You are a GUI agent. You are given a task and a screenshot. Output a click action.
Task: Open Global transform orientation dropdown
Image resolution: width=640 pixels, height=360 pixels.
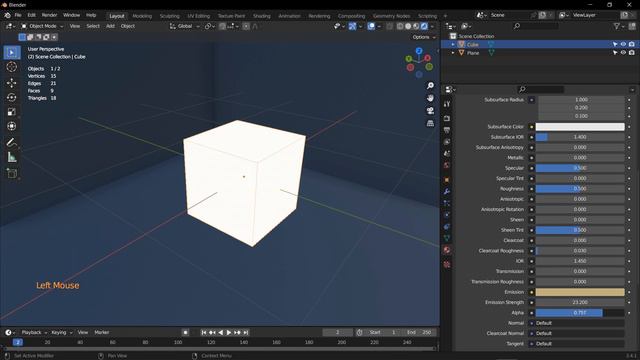[184, 26]
